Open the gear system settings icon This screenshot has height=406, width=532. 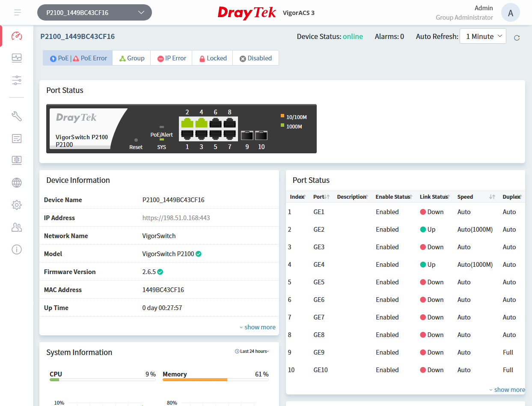pos(17,205)
